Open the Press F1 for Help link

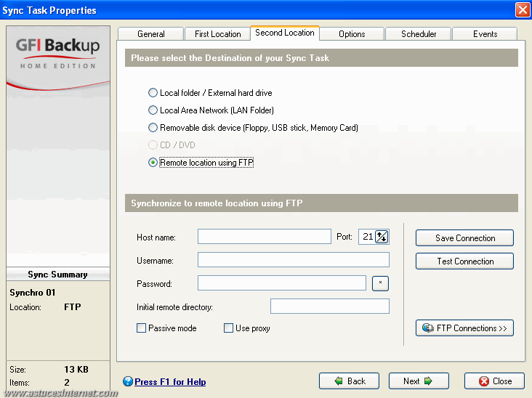[x=170, y=382]
